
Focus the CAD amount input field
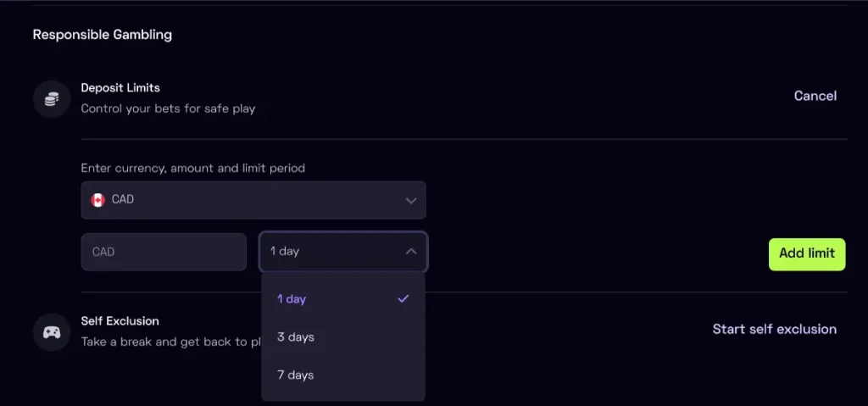coord(164,252)
